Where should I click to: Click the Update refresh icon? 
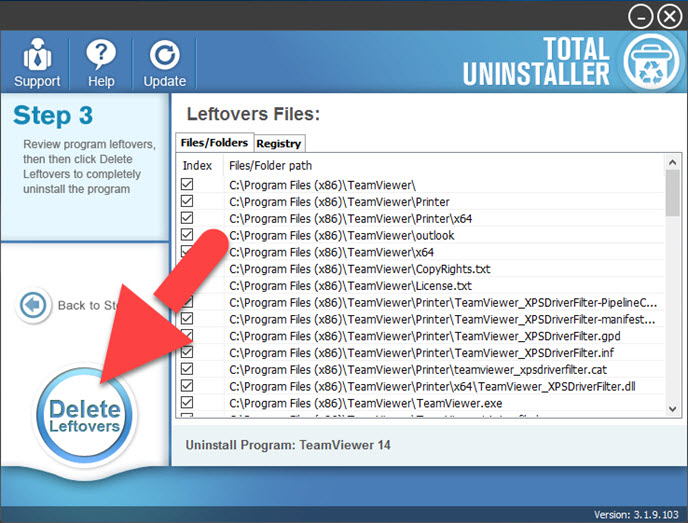(165, 55)
